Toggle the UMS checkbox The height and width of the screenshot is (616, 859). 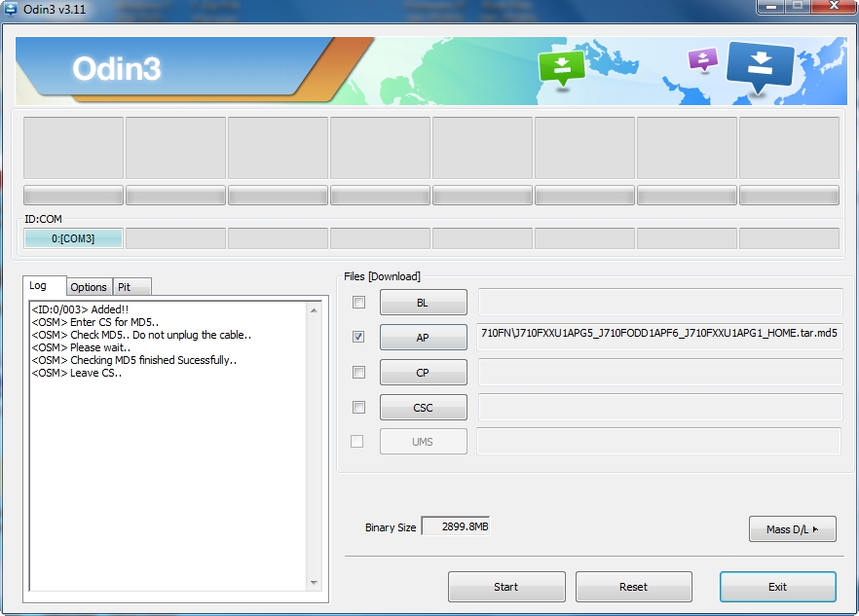pos(356,442)
